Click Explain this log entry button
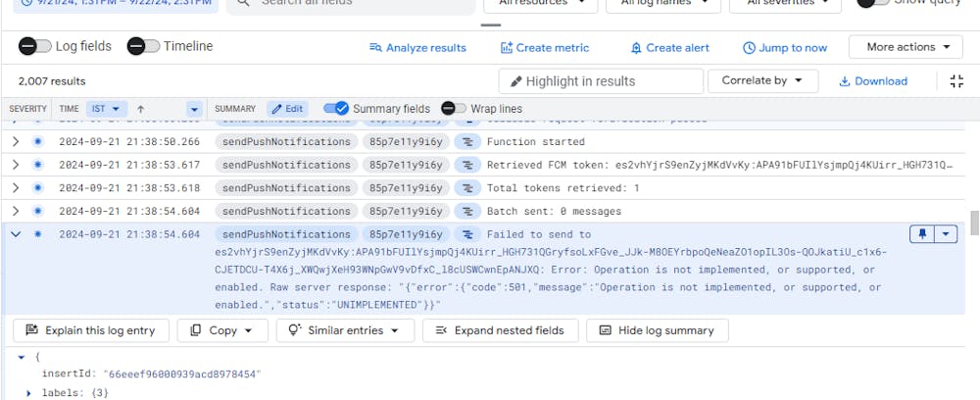 click(91, 330)
